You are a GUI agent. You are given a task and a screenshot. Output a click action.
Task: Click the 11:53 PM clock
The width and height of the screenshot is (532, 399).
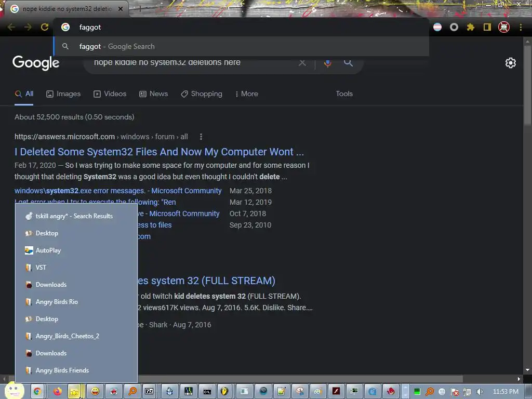click(x=505, y=392)
